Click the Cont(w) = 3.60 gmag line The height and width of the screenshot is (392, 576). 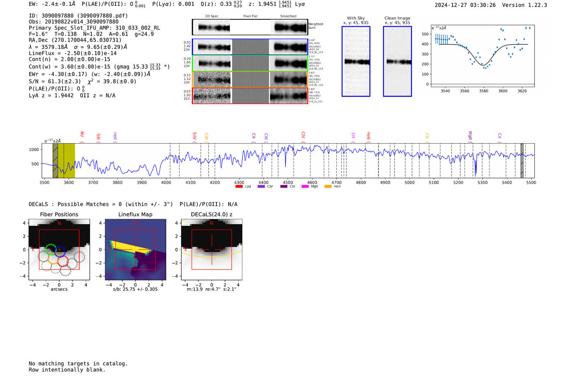[99, 67]
